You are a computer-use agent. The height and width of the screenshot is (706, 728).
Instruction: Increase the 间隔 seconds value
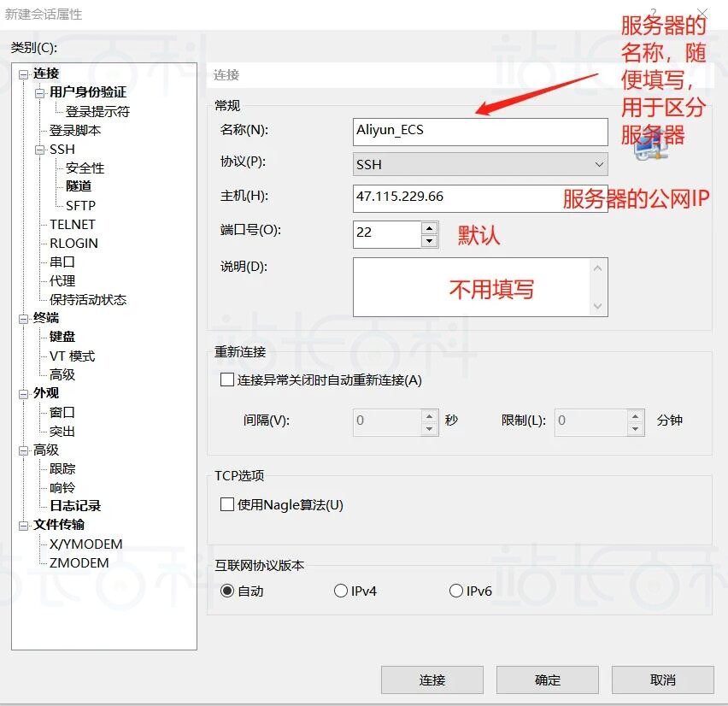tap(430, 415)
